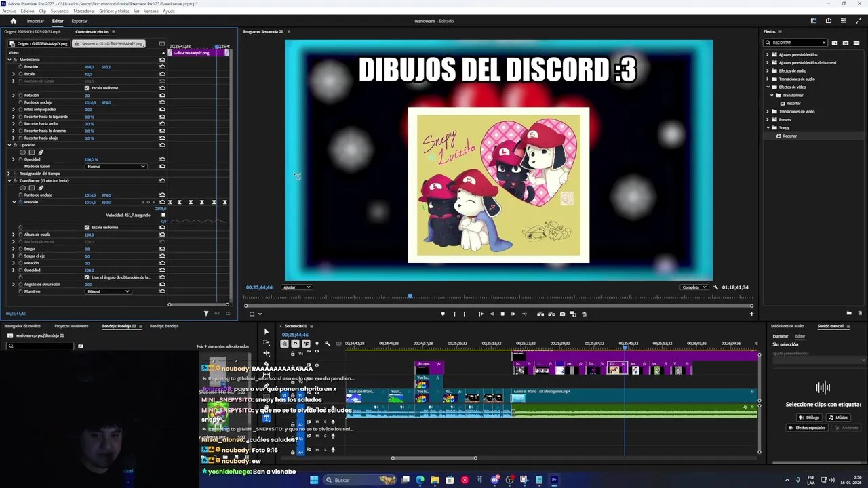Click filter properties funnel icon

click(205, 314)
